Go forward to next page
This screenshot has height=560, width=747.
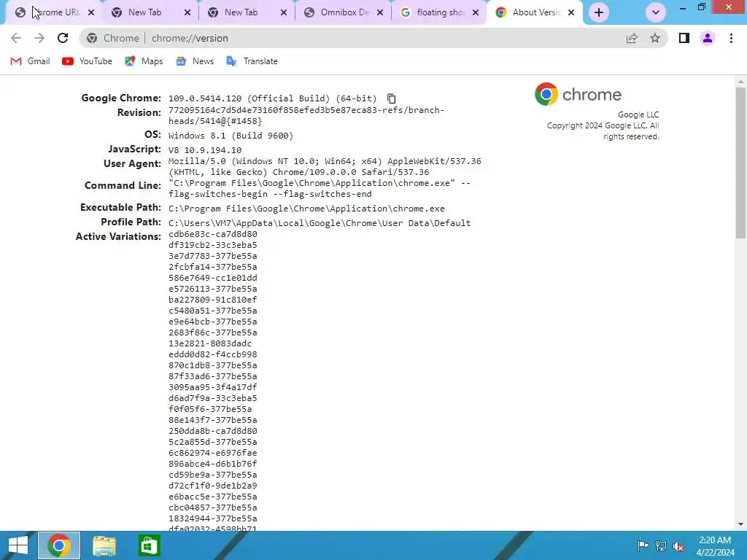coord(39,38)
